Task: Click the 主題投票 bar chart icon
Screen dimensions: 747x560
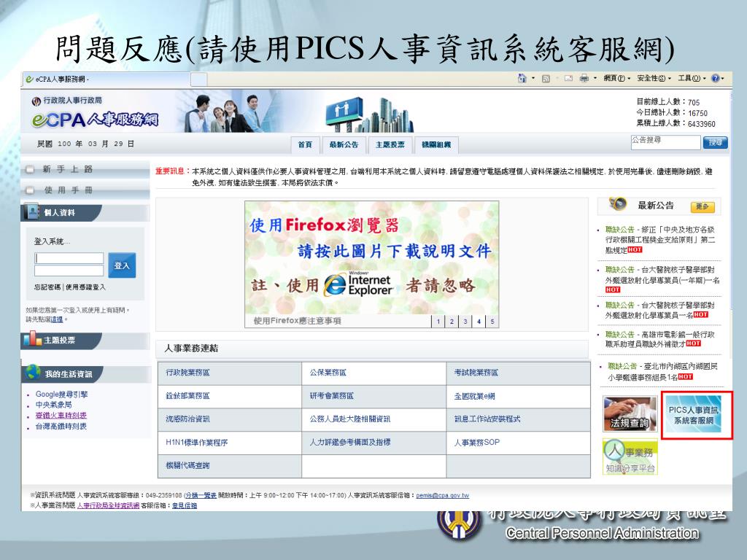Action: click(32, 339)
